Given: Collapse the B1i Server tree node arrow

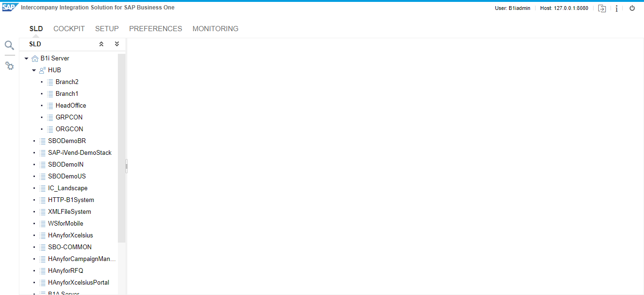Looking at the screenshot, I should pos(26,59).
